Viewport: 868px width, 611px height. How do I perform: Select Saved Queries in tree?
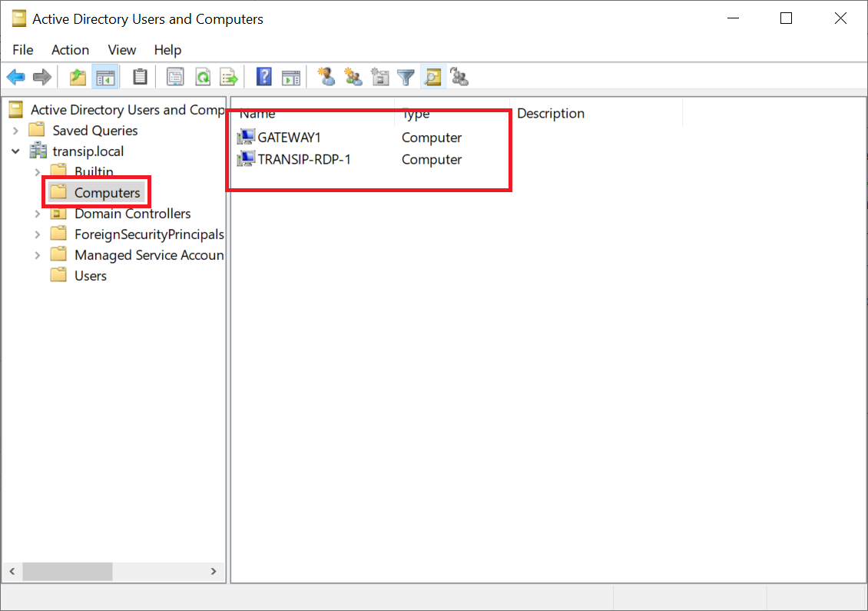(x=95, y=131)
